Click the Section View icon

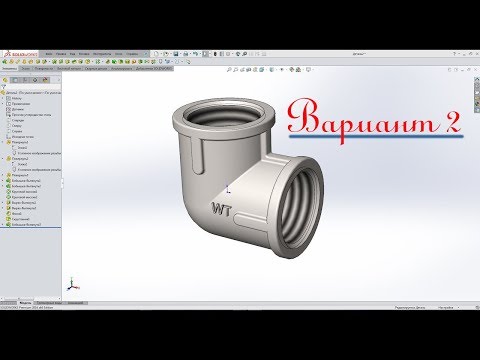[x=249, y=70]
